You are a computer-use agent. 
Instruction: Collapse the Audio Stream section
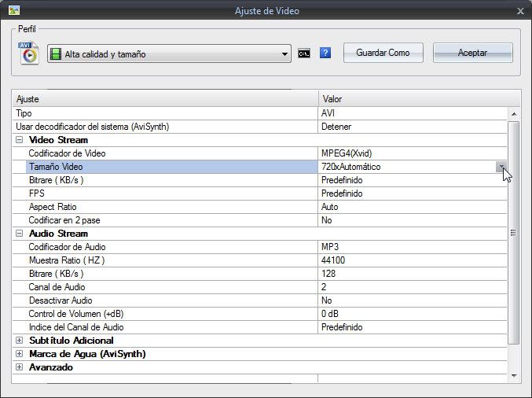click(19, 234)
